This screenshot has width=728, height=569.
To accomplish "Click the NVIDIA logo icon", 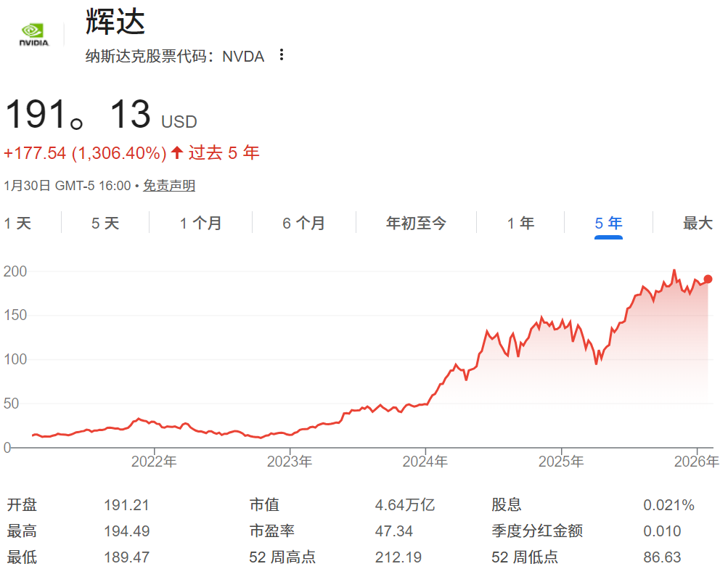I will [33, 30].
